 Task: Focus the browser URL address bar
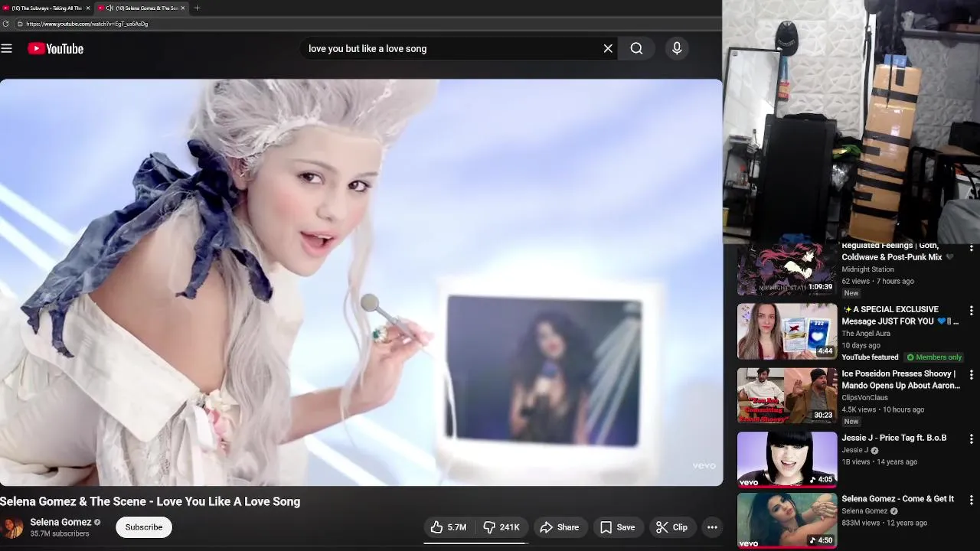(367, 24)
